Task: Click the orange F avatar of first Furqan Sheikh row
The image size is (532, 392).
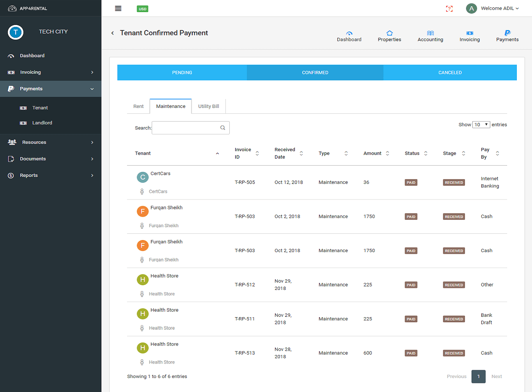Action: (143, 212)
